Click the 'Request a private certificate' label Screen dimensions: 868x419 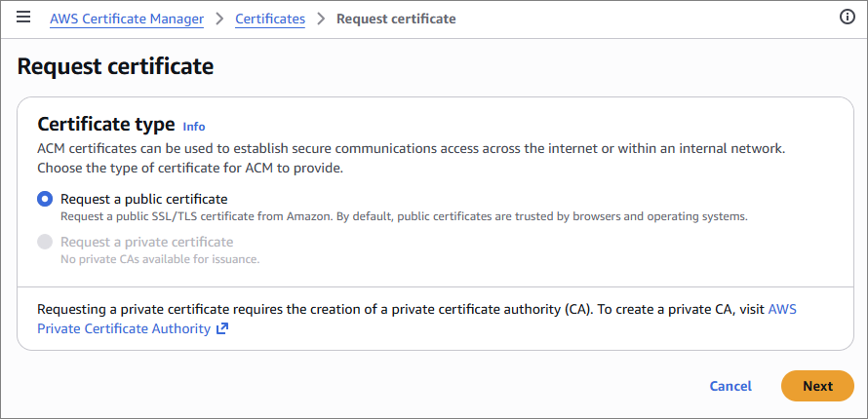(x=146, y=242)
